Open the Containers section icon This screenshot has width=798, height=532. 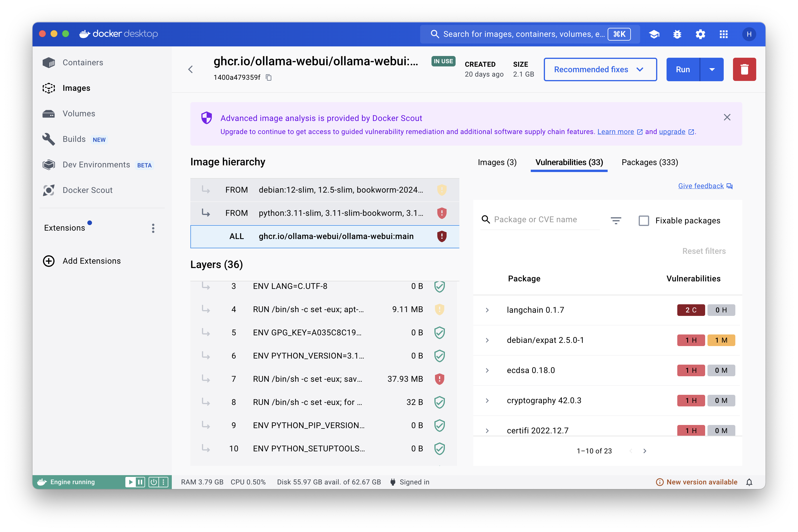(49, 62)
